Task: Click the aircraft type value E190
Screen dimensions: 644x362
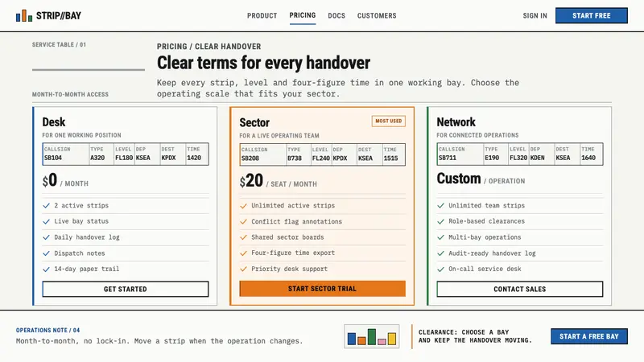Action: [x=492, y=158]
